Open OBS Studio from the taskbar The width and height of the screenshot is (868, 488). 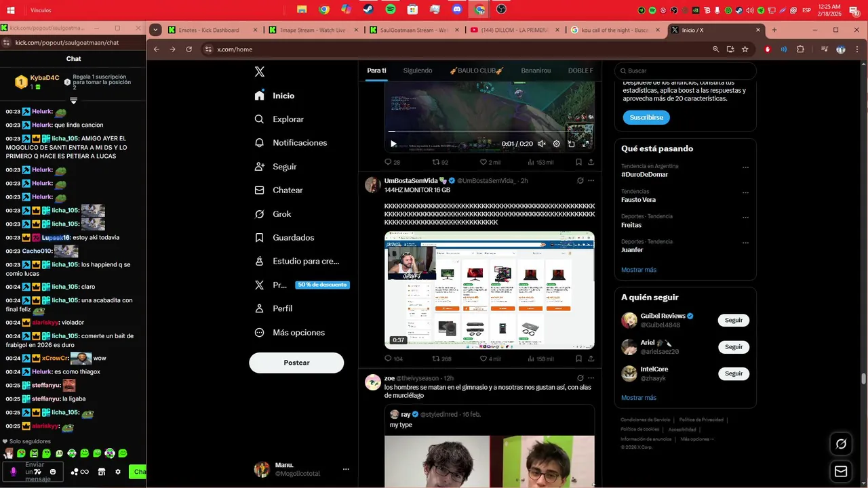pos(501,10)
